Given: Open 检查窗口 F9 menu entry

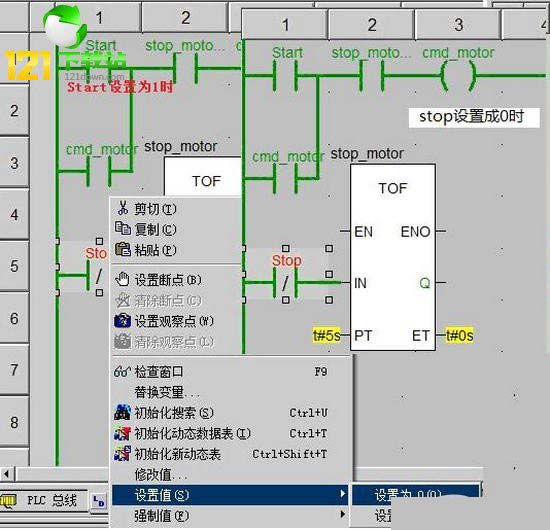Looking at the screenshot, I should click(230, 372).
